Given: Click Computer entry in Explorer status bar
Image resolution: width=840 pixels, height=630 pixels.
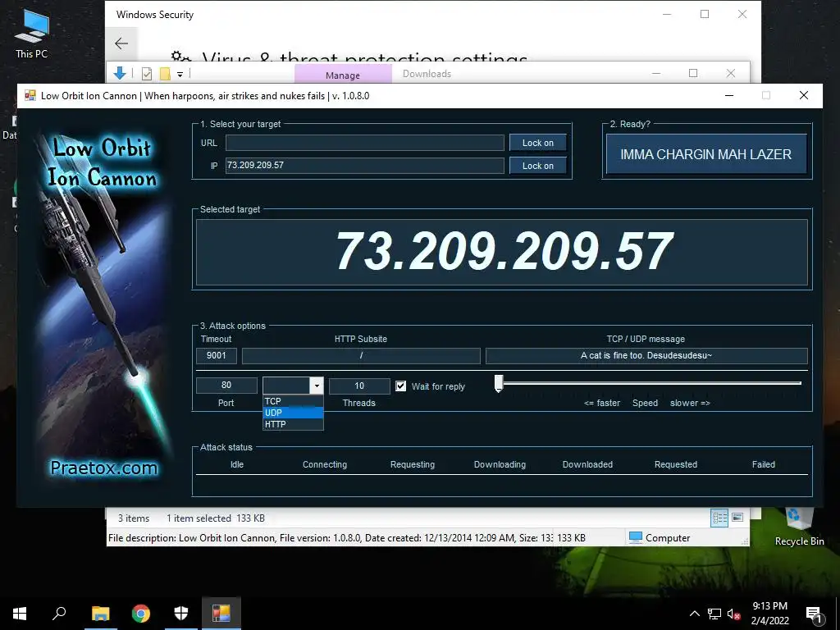Looking at the screenshot, I should point(660,537).
